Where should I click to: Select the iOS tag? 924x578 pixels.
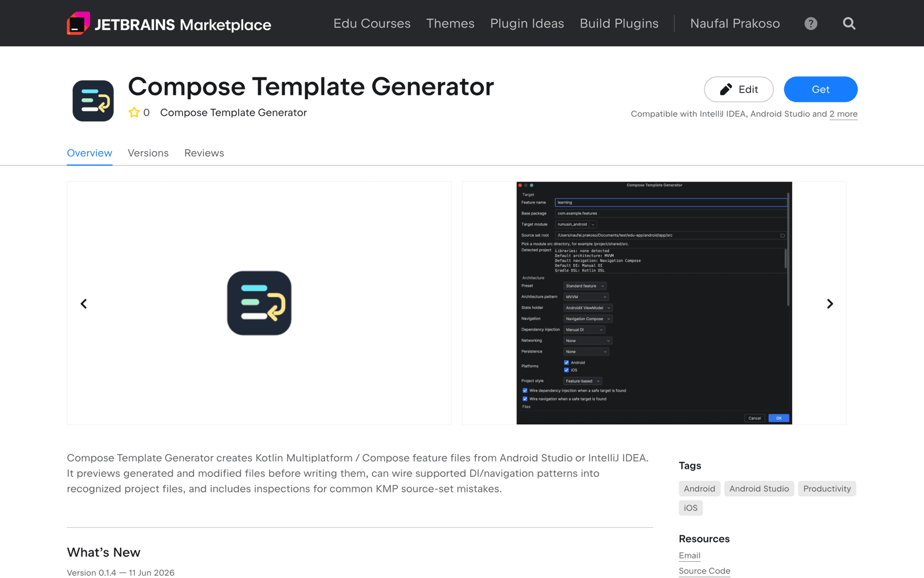691,508
